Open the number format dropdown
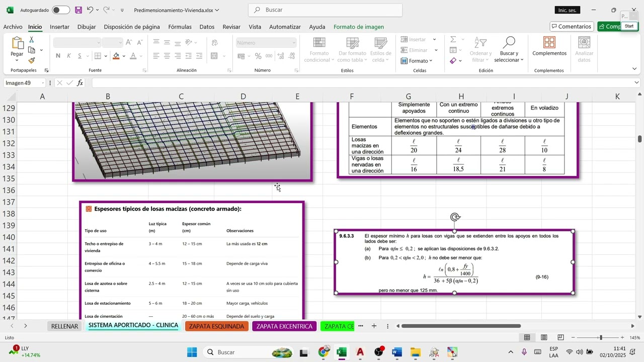The height and width of the screenshot is (362, 644). [x=293, y=43]
